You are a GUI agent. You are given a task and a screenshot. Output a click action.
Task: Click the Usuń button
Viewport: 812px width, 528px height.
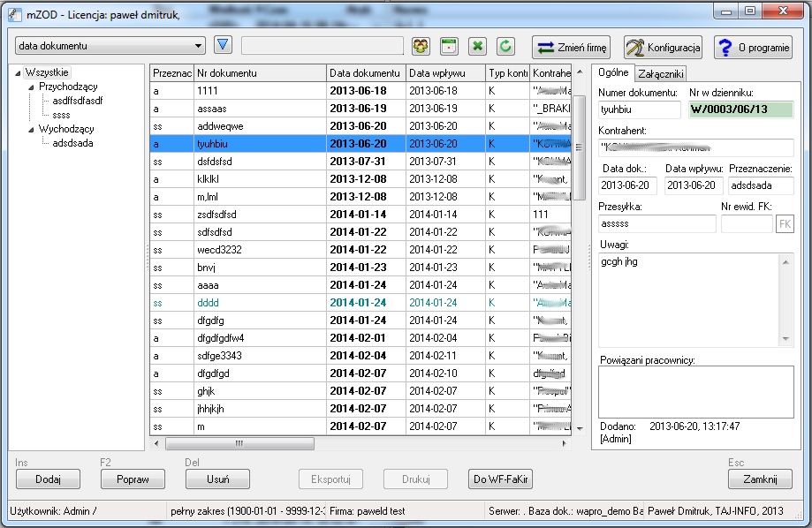coord(217,479)
